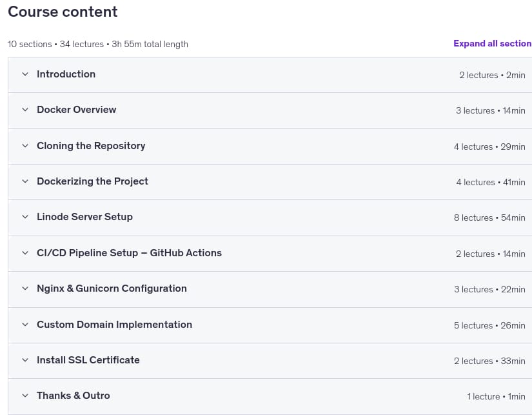The image size is (532, 415).
Task: Click the '2 lectures • 33min' text
Action: (489, 361)
